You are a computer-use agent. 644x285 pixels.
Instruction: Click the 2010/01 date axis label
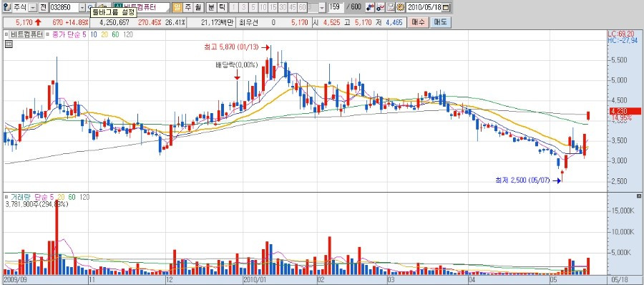click(254, 280)
